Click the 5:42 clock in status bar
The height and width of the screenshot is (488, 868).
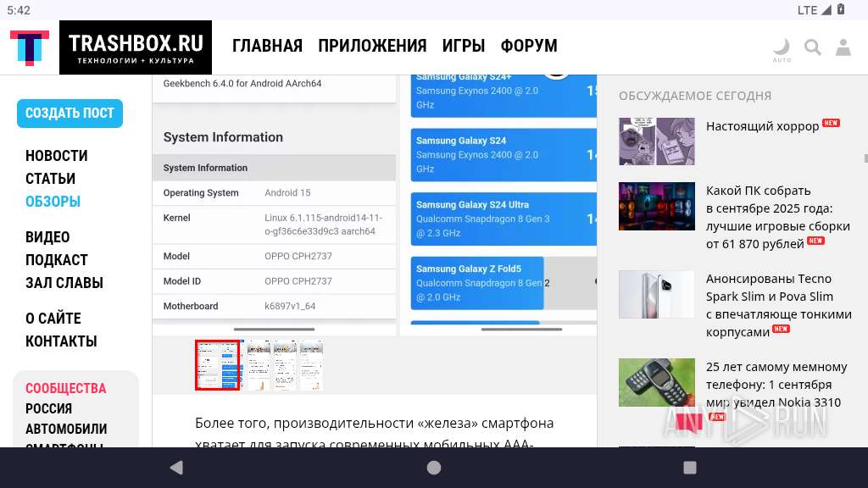click(19, 10)
